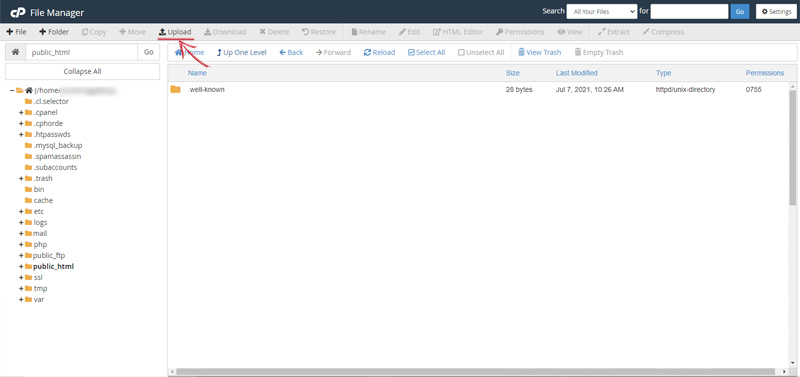800x377 pixels.
Task: Select .spamassassin in the tree
Action: tap(57, 156)
